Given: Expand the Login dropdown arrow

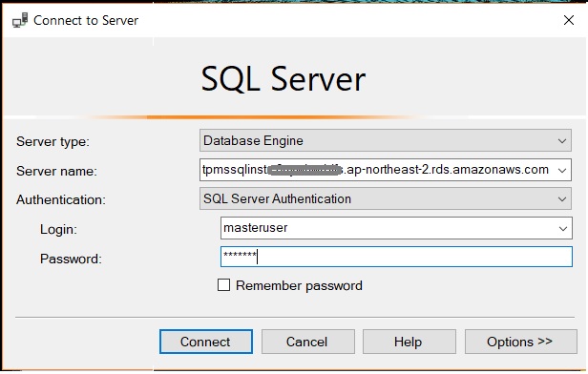Looking at the screenshot, I should 562,228.
